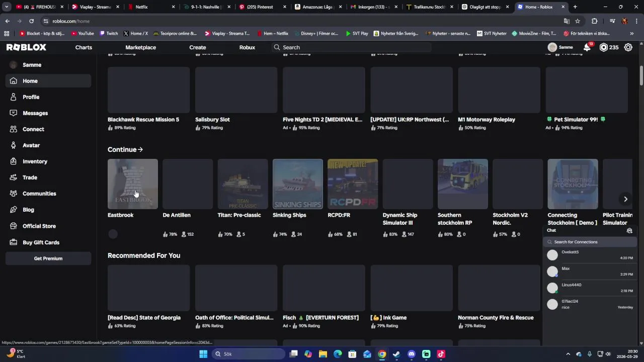
Task: Open the De Antillen game title
Action: click(x=177, y=215)
